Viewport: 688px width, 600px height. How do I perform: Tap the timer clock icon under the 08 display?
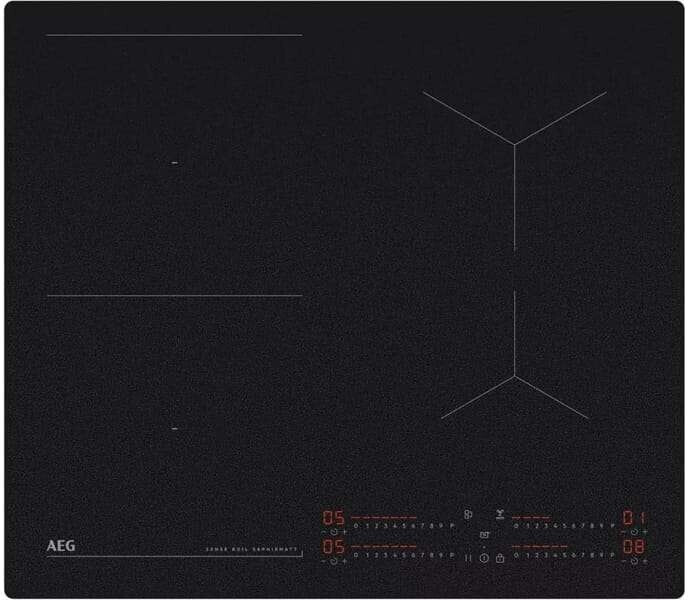pos(633,562)
